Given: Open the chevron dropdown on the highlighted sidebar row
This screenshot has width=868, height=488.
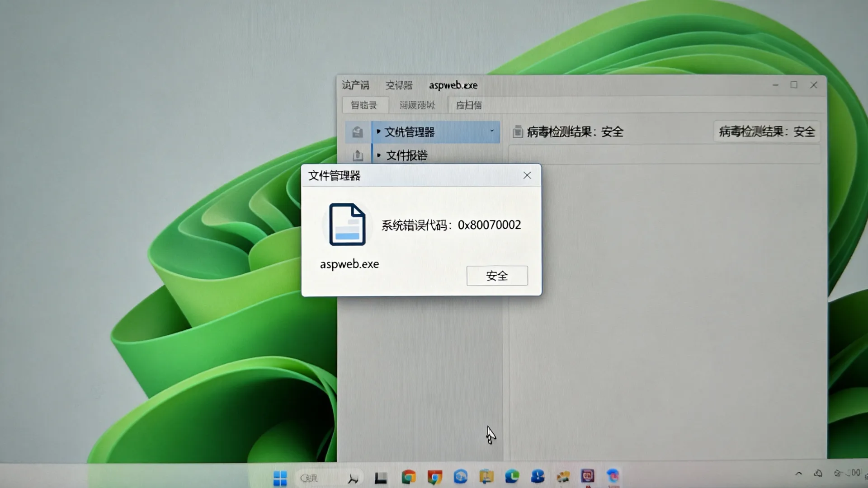Looking at the screenshot, I should pos(492,131).
